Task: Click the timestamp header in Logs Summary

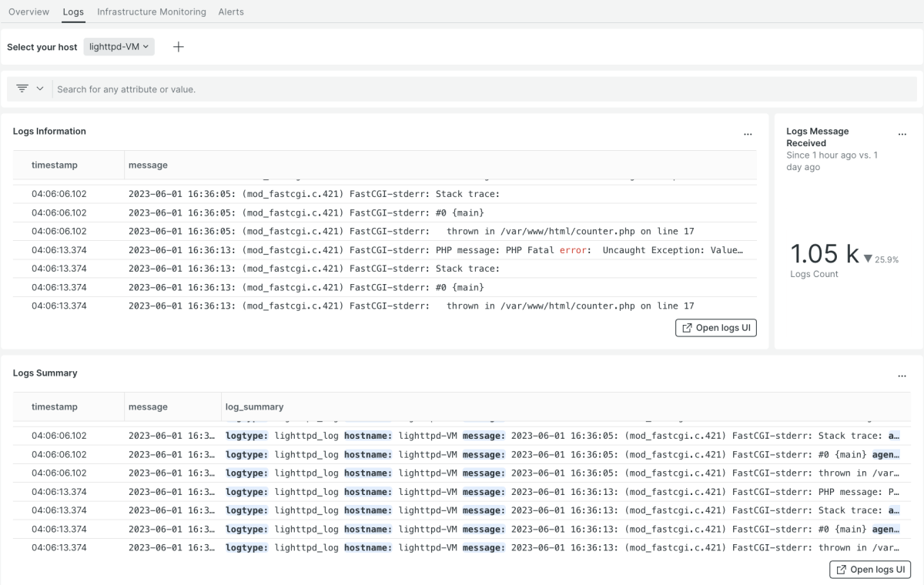Action: (55, 406)
